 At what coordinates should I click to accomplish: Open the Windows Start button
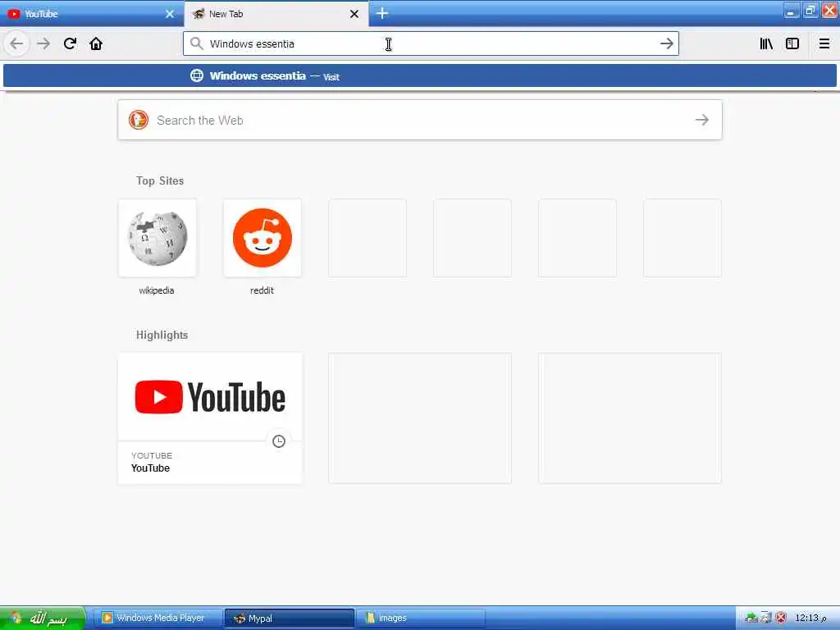coord(43,619)
